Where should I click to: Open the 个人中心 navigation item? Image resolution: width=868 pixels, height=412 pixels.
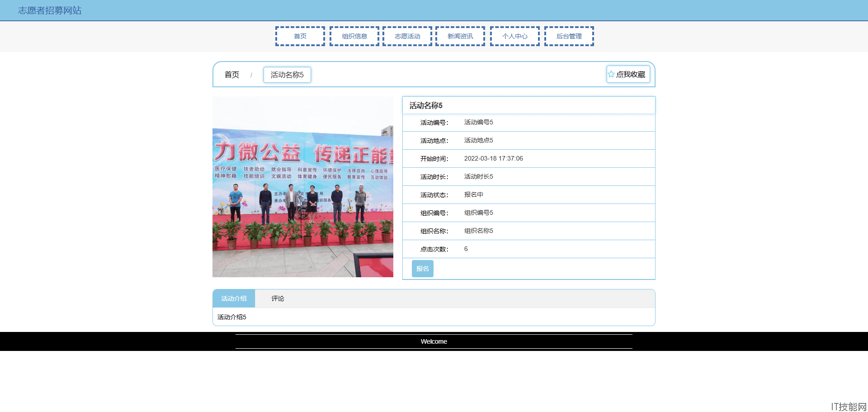click(x=515, y=36)
